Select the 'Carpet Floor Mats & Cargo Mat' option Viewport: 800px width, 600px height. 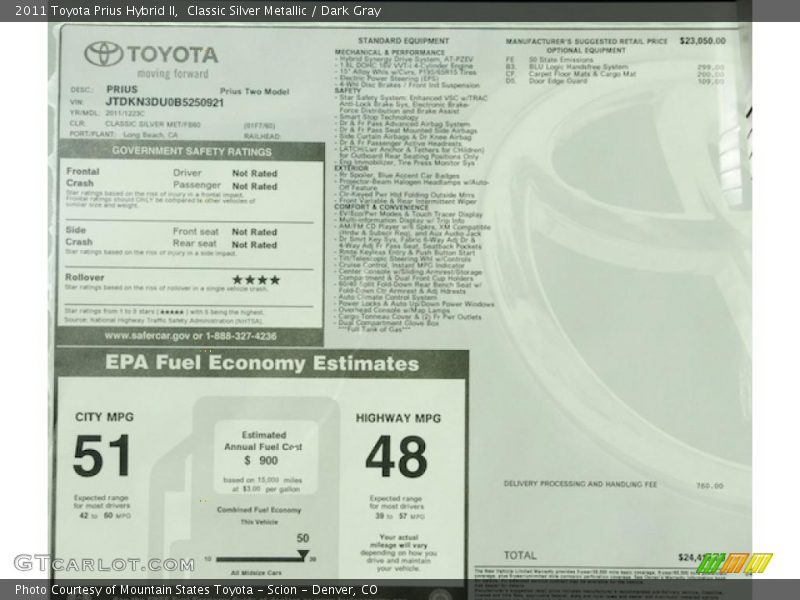pyautogui.click(x=583, y=74)
